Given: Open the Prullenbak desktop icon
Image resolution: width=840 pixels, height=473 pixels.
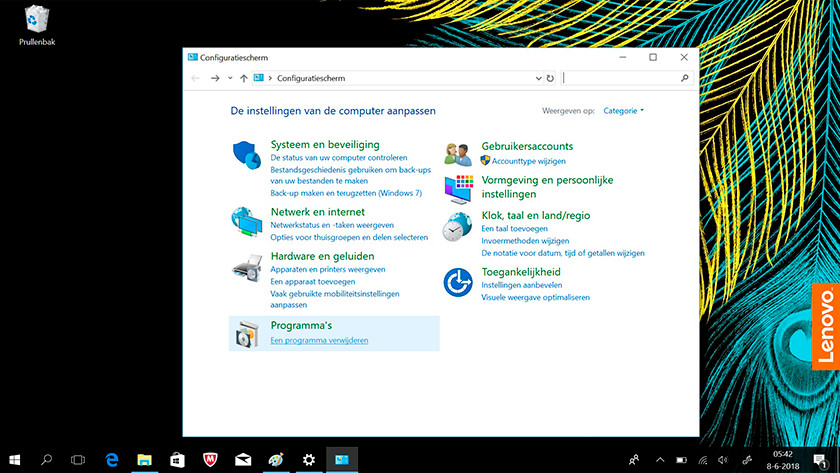Looking at the screenshot, I should pos(37,25).
